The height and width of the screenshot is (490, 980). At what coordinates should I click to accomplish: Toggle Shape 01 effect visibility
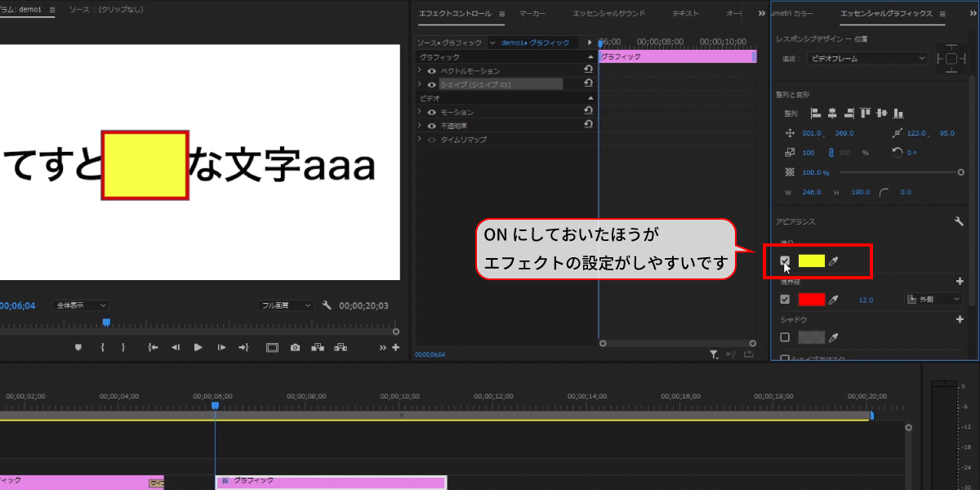431,84
